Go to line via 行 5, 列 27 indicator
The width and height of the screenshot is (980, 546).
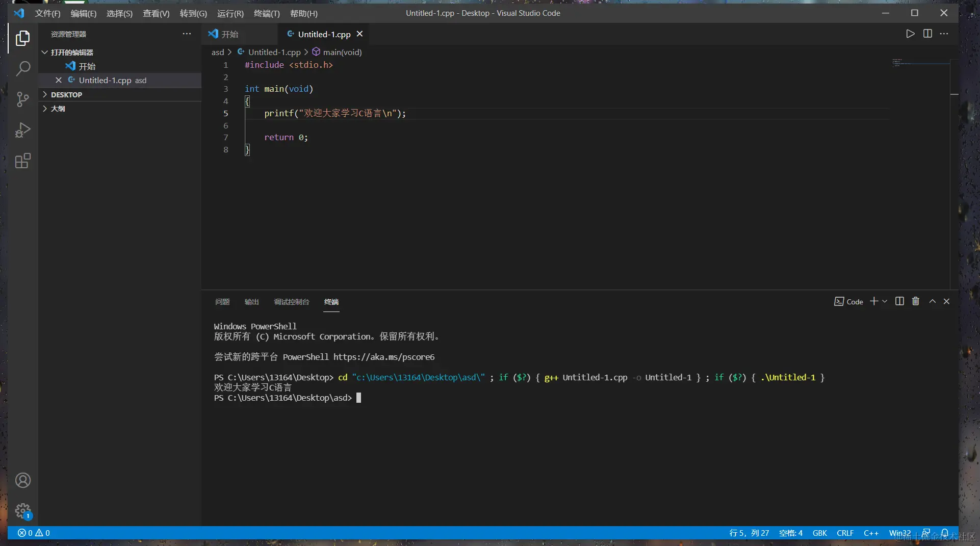point(749,533)
